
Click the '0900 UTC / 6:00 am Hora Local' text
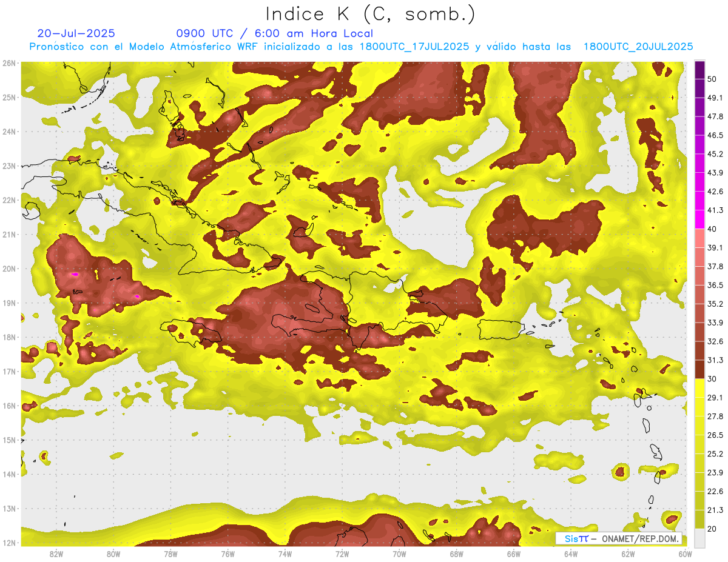(274, 33)
